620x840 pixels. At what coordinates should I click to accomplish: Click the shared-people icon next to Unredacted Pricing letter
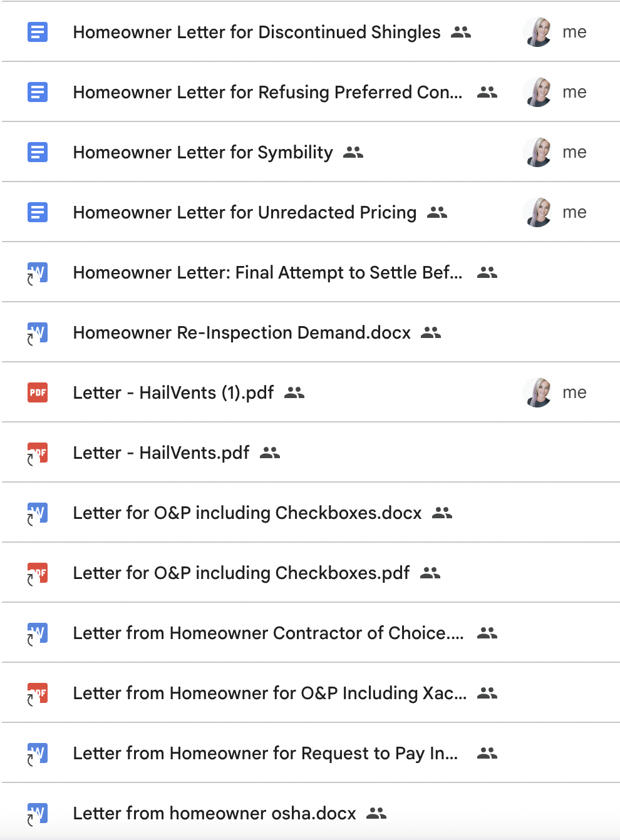click(437, 213)
